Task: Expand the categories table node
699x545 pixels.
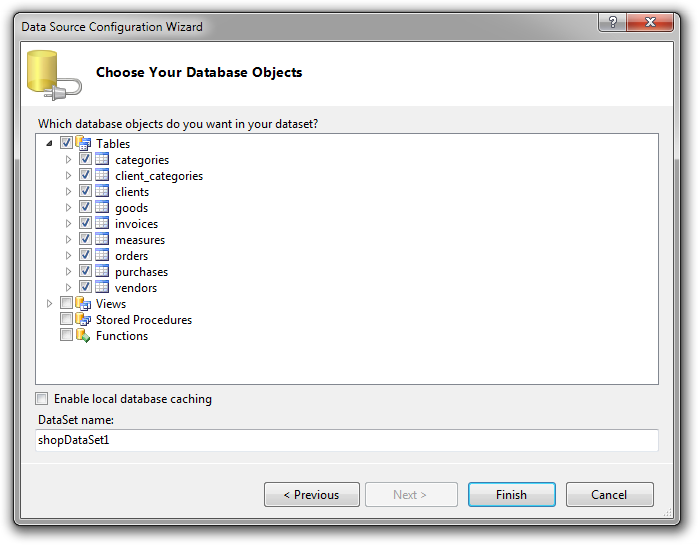Action: [x=68, y=159]
